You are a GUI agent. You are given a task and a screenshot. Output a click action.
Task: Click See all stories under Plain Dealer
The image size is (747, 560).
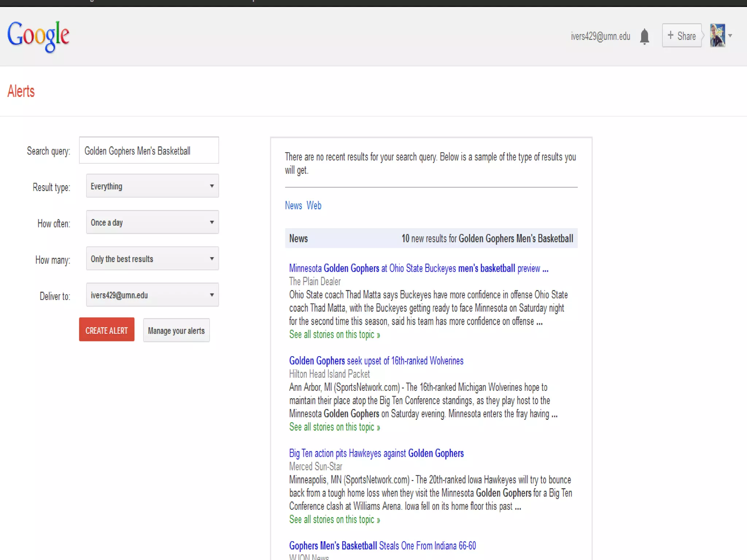coord(334,335)
